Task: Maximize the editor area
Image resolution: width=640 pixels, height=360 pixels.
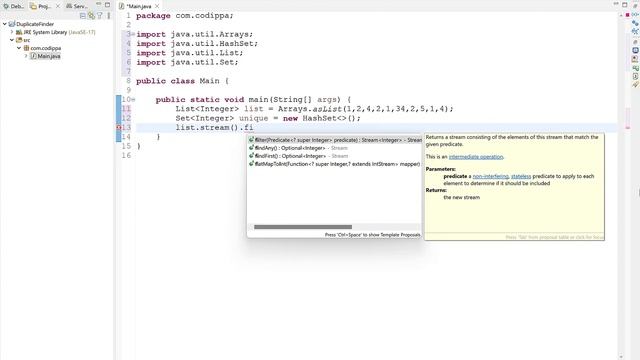Action: pos(625,4)
